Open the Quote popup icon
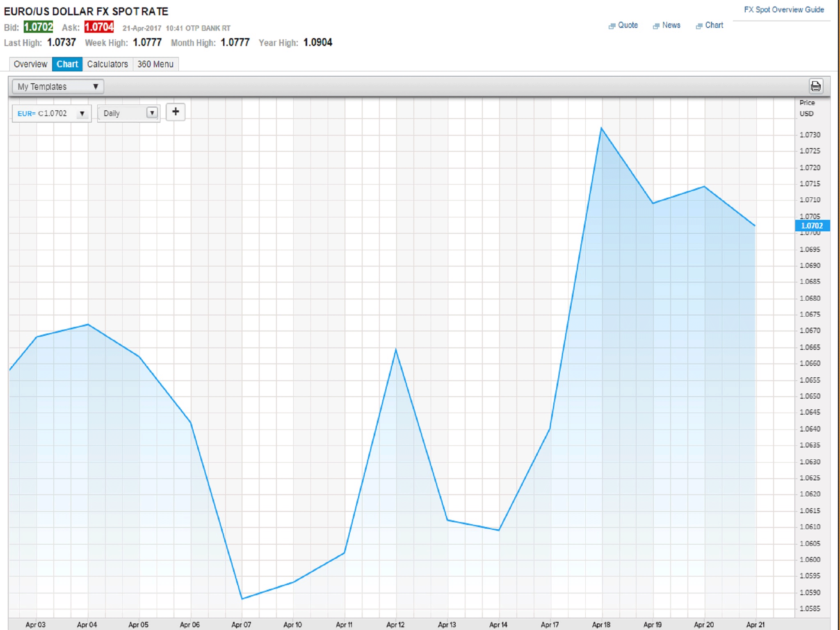 coord(612,26)
